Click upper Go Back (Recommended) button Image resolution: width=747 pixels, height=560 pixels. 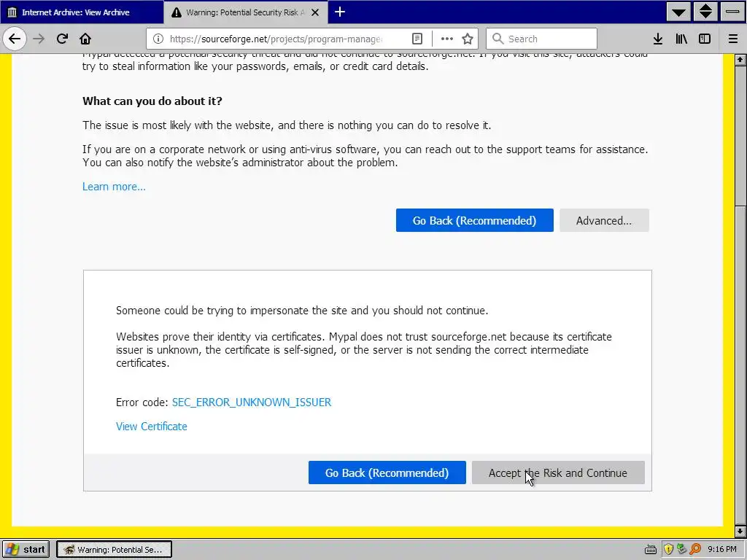474,220
